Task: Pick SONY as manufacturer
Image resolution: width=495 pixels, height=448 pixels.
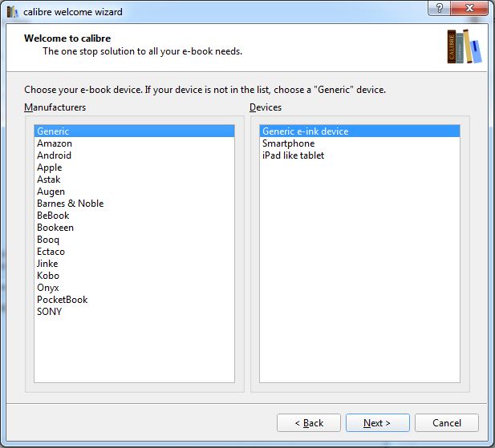Action: point(134,312)
